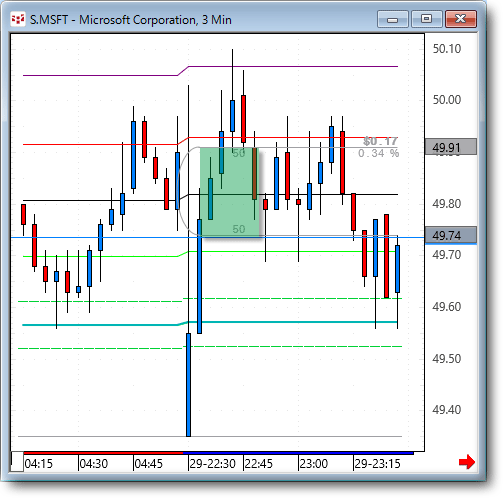Click the 23:00 time axis label
The width and height of the screenshot is (504, 499).
(314, 464)
